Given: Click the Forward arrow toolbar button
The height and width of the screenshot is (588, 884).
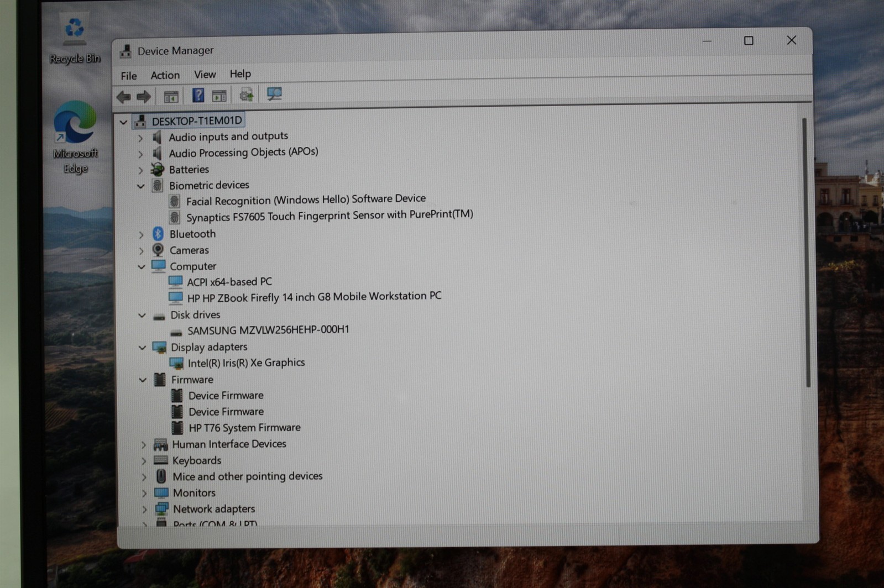Looking at the screenshot, I should coord(144,97).
